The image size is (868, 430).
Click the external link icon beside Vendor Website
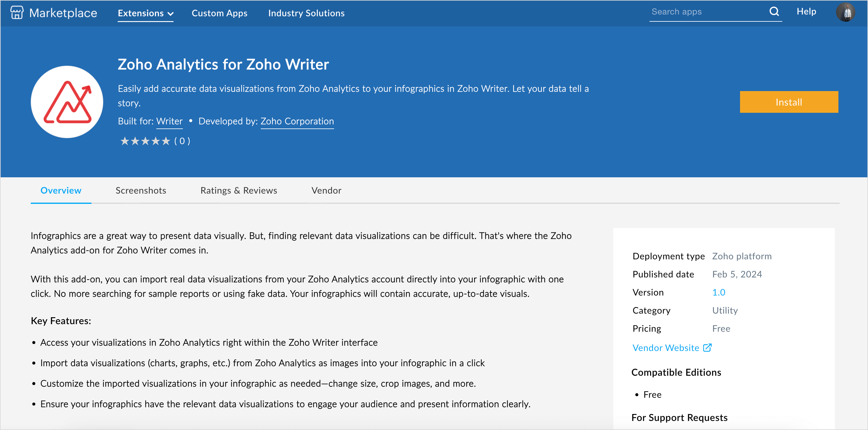pyautogui.click(x=707, y=347)
